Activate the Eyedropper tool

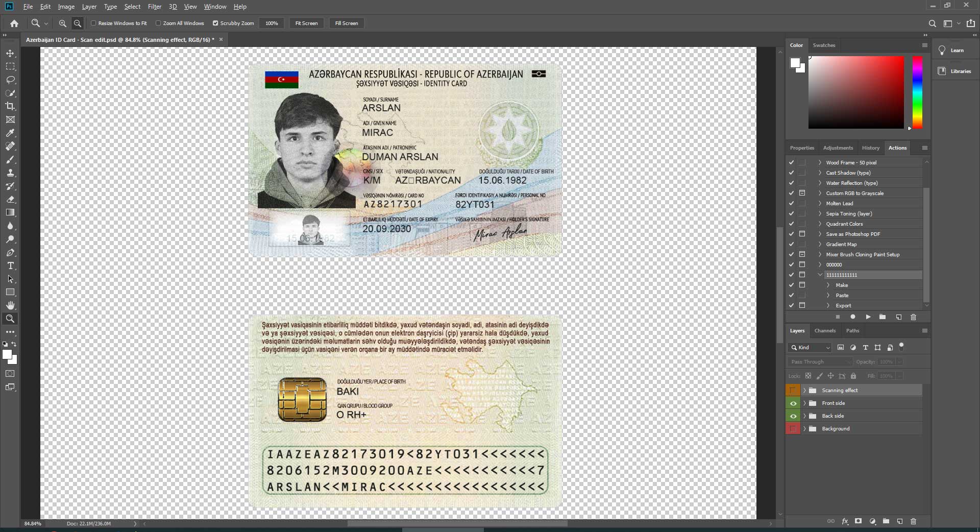[x=10, y=133]
